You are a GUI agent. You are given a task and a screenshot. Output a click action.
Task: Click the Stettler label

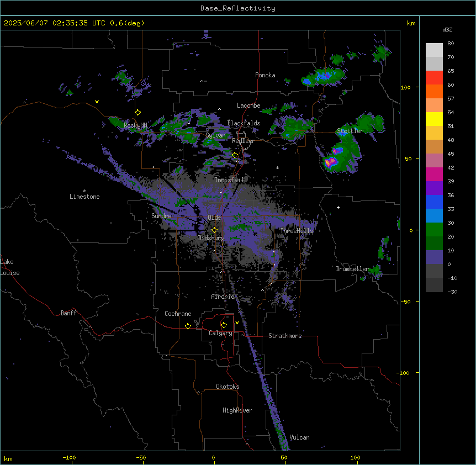(350, 131)
